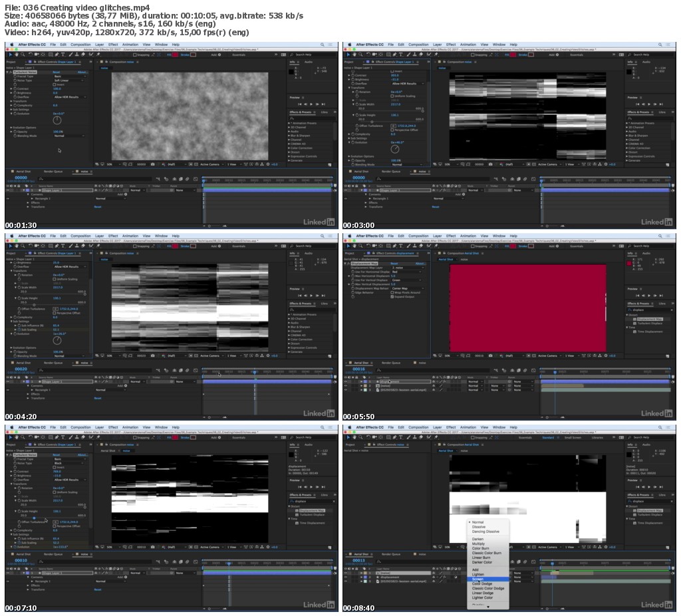
Task: Open the Center Map behavior dropdown in the 00:05:50 frame
Action: click(408, 288)
